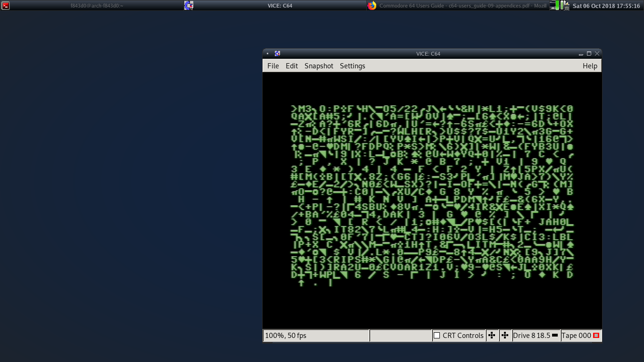Screen dimensions: 644x362
Task: Open the Edit menu in VICE
Action: click(292, 66)
